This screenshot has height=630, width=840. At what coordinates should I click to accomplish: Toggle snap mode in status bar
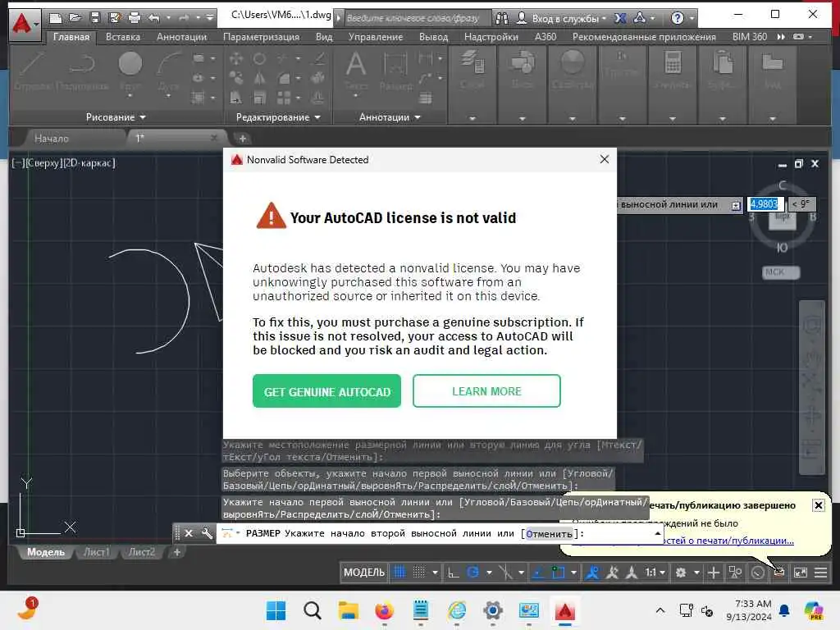pyautogui.click(x=419, y=573)
